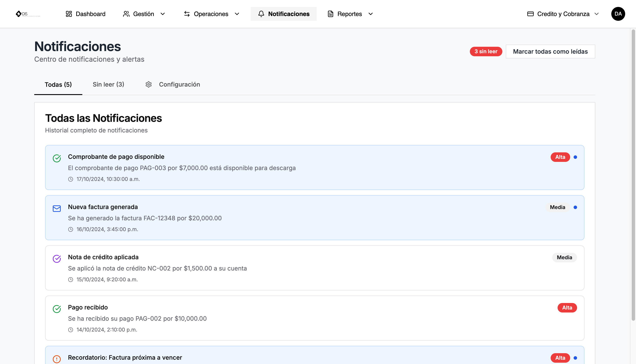
Task: Click Media badge on Nota de crédito aplicada
Action: (565, 258)
